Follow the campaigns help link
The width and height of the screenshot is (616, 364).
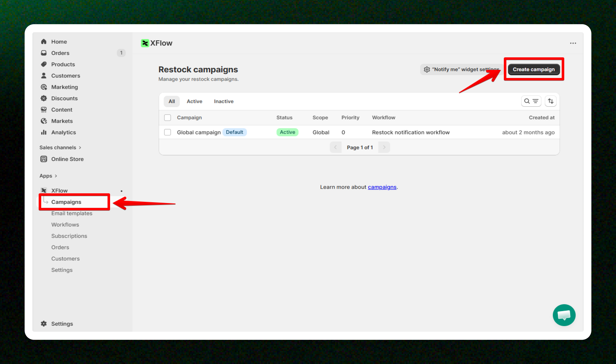coord(382,187)
